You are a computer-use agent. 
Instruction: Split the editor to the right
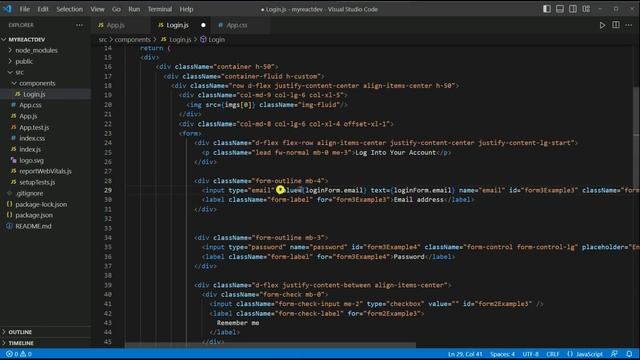[616, 25]
